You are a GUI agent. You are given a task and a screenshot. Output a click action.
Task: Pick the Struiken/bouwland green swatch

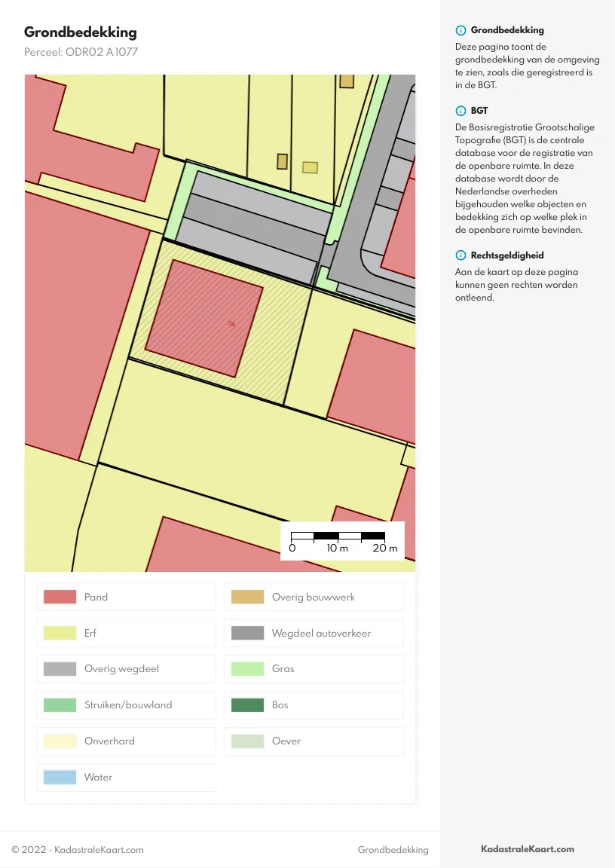(60, 705)
